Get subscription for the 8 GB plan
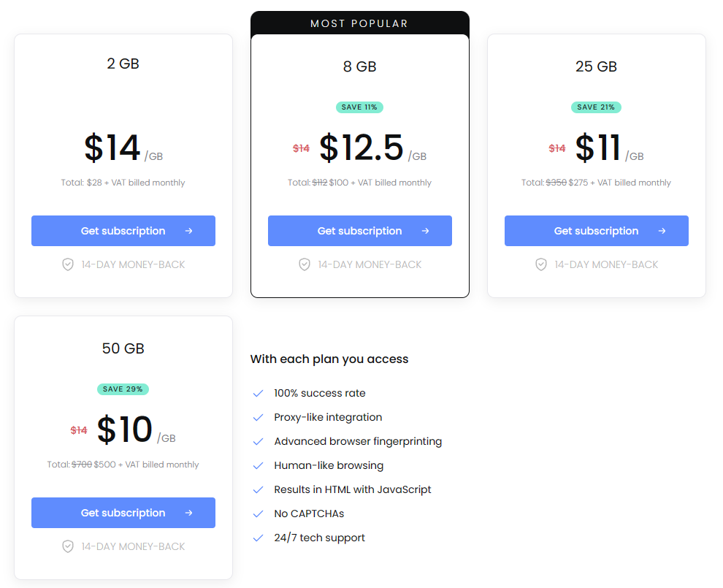This screenshot has height=588, width=723. pos(359,231)
